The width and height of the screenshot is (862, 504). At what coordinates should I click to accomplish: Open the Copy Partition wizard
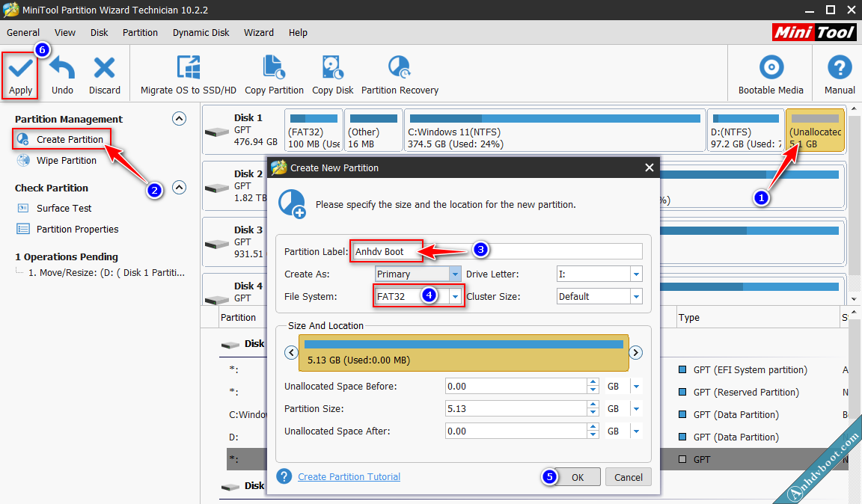[275, 76]
